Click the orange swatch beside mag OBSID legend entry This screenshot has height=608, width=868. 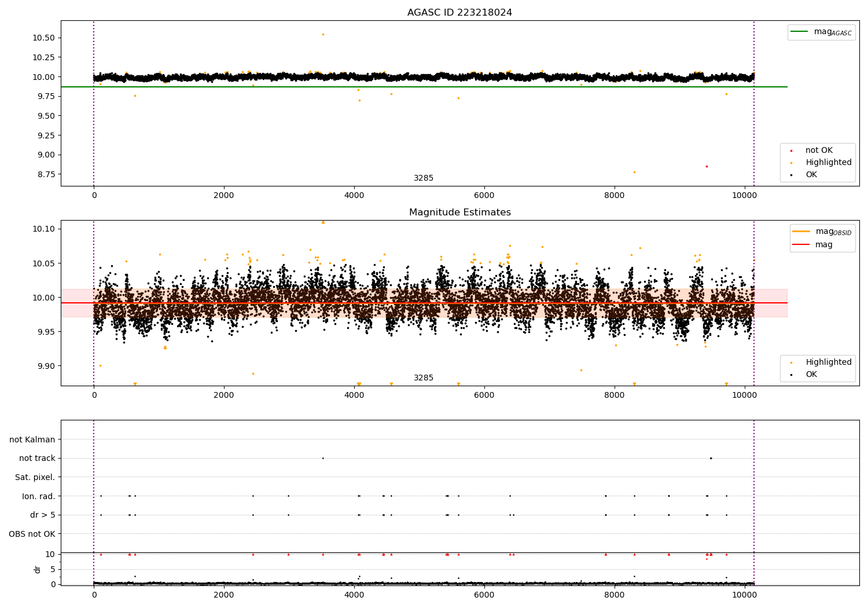click(801, 231)
